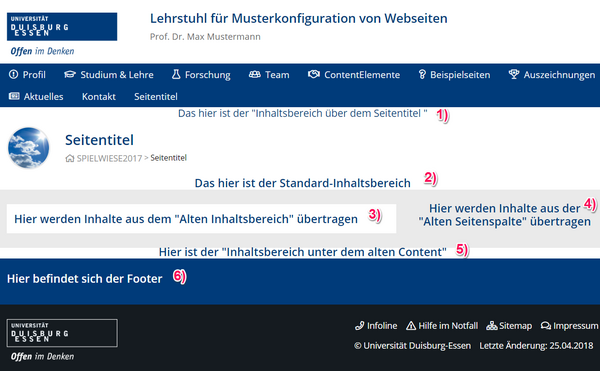Open the Impressum footer link
This screenshot has height=371, width=600.
point(575,326)
